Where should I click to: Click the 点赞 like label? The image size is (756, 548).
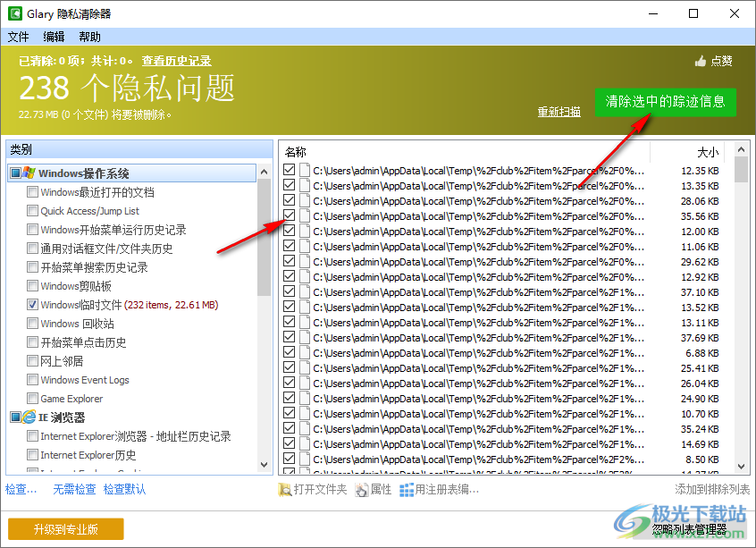coord(722,61)
